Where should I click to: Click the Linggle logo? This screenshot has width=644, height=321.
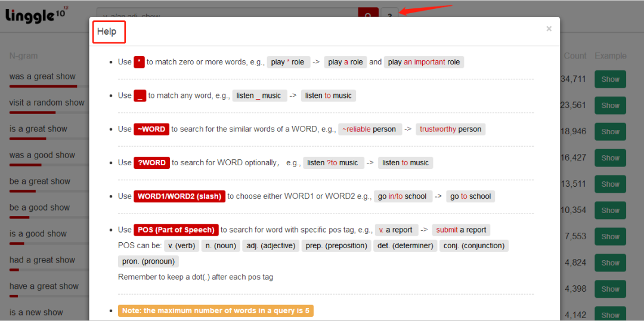(x=36, y=15)
